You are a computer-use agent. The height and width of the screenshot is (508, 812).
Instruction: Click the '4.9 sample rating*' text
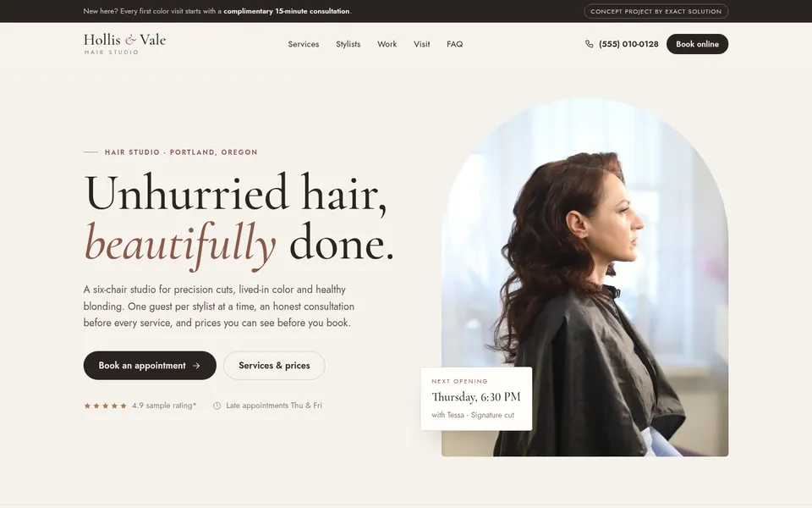pyautogui.click(x=163, y=406)
